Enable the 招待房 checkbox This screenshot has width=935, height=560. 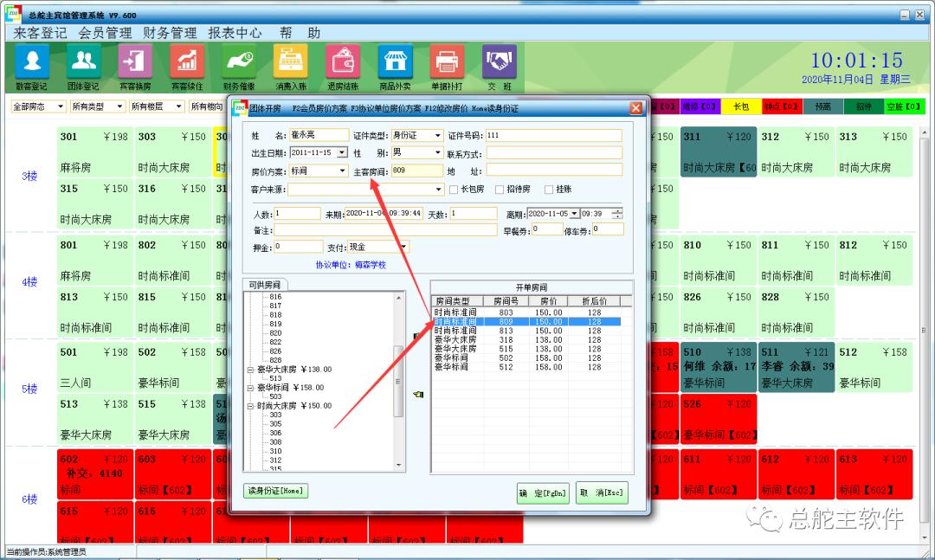500,190
